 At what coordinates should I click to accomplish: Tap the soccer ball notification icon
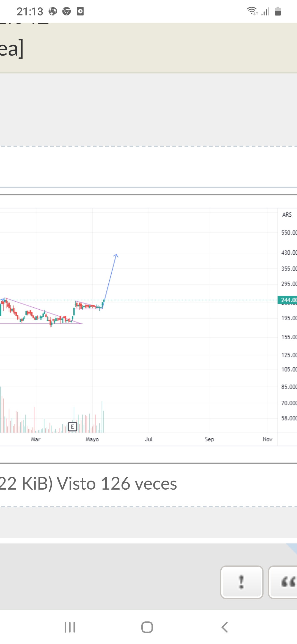[x=53, y=11]
